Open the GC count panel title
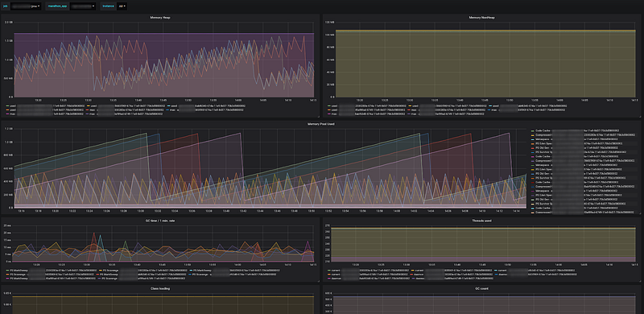The height and width of the screenshot is (314, 644). pos(481,289)
